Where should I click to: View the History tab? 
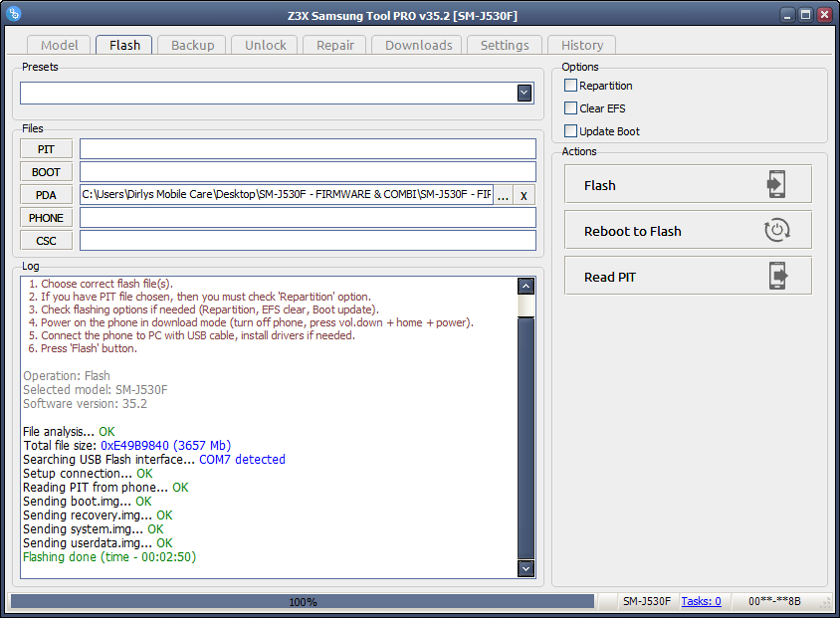coord(582,45)
